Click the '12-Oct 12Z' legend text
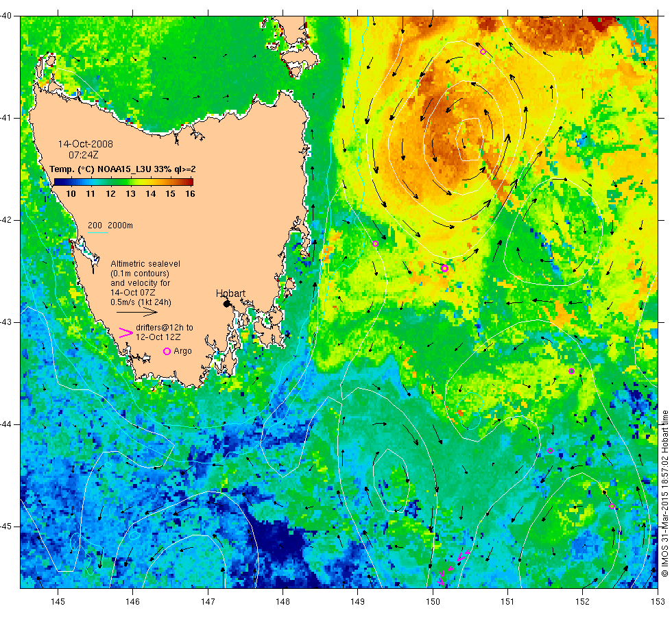 (x=158, y=337)
